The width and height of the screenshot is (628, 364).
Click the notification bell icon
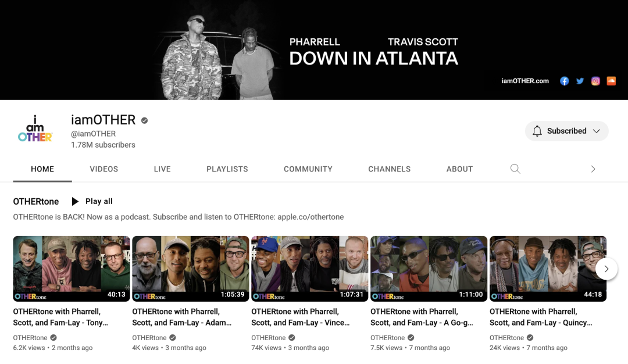537,131
